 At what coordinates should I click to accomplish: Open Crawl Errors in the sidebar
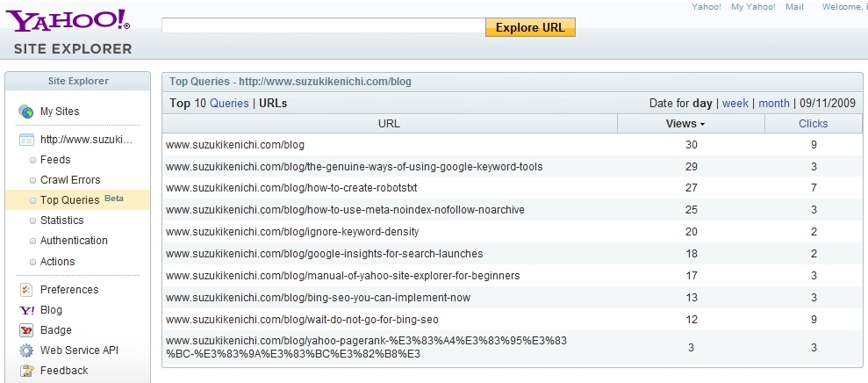click(70, 180)
